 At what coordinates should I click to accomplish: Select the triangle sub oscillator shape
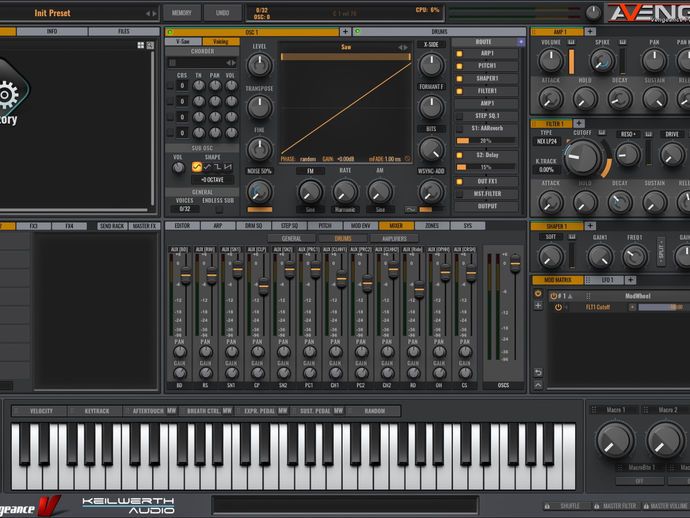[207, 167]
